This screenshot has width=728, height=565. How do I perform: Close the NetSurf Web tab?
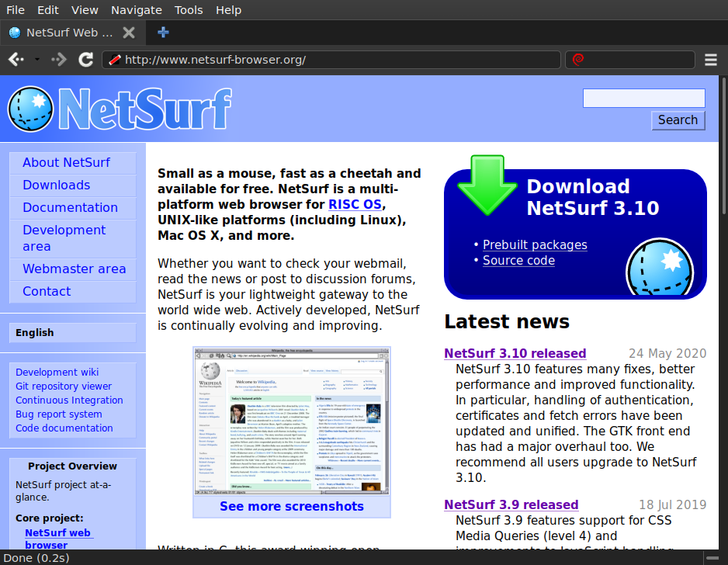[129, 33]
